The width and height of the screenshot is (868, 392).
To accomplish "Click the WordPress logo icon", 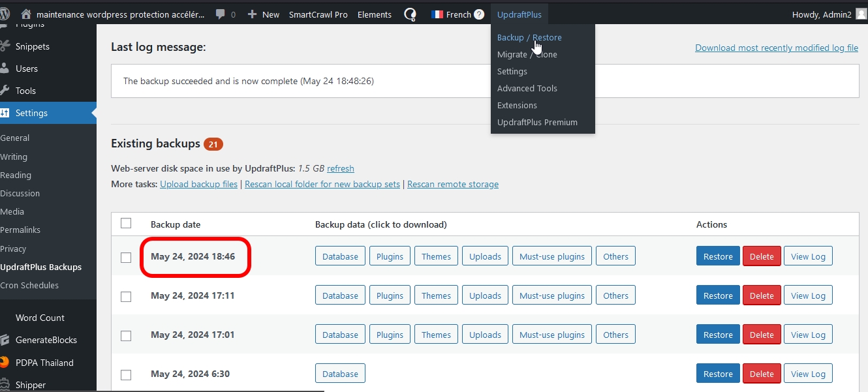I will tap(4, 14).
